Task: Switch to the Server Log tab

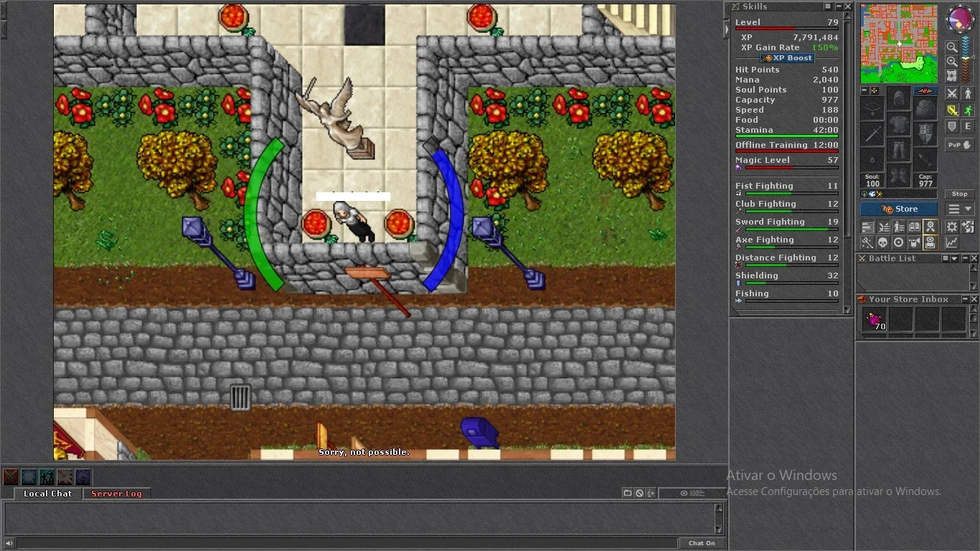Action: [116, 494]
